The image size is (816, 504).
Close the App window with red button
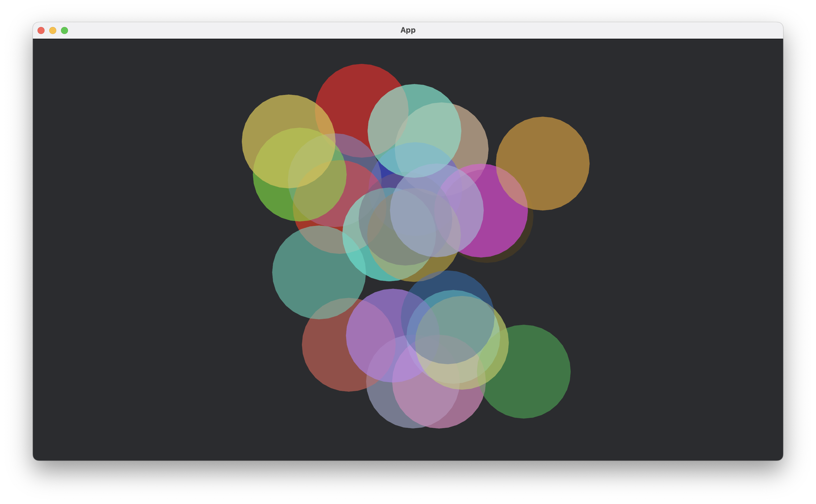[x=41, y=30]
